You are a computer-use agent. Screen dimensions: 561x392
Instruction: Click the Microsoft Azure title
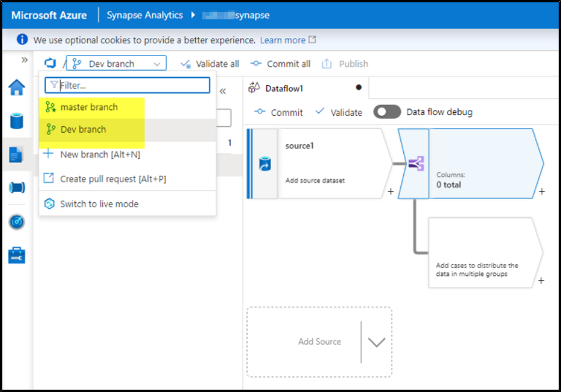coord(49,15)
